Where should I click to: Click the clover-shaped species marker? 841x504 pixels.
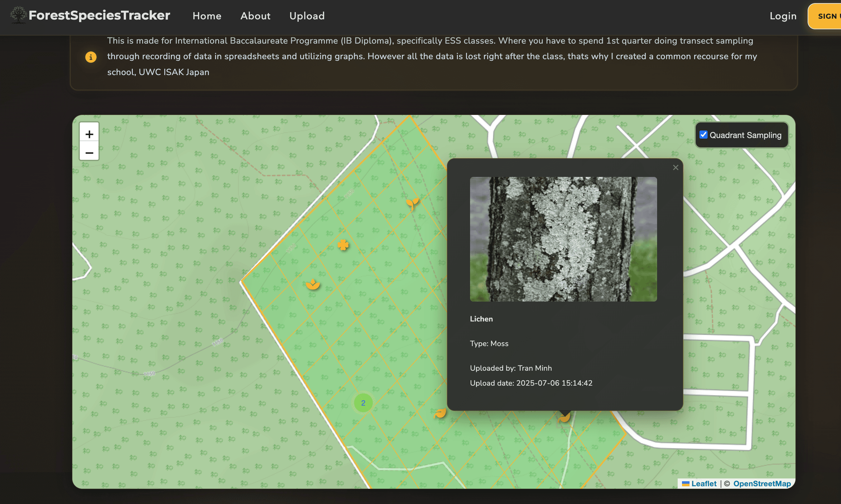(x=343, y=245)
